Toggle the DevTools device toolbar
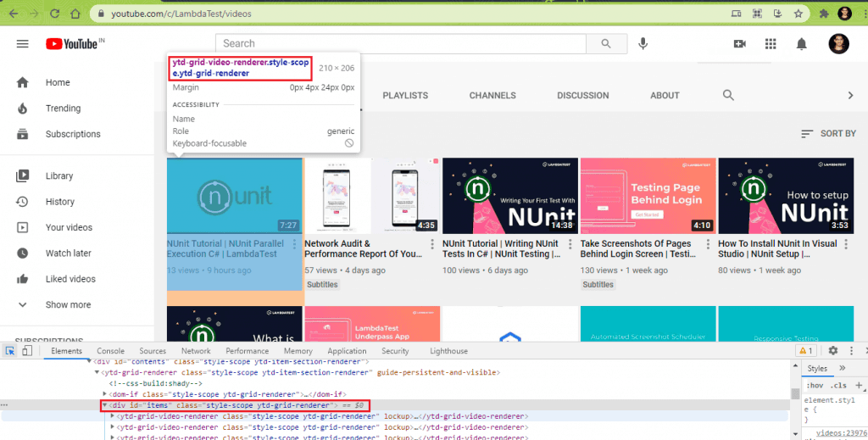868x440 pixels. pos(26,351)
